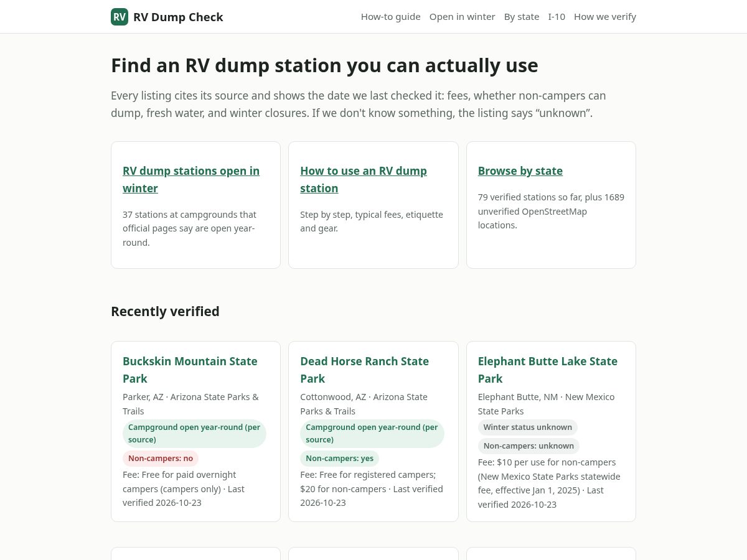Click Fee: Free for paid overnight campers
The width and height of the screenshot is (747, 560).
[184, 488]
